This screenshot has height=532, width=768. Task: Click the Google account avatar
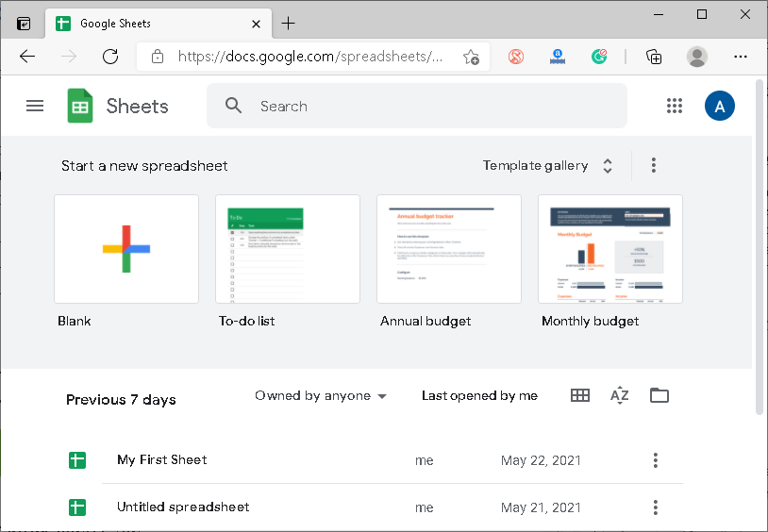coord(719,106)
